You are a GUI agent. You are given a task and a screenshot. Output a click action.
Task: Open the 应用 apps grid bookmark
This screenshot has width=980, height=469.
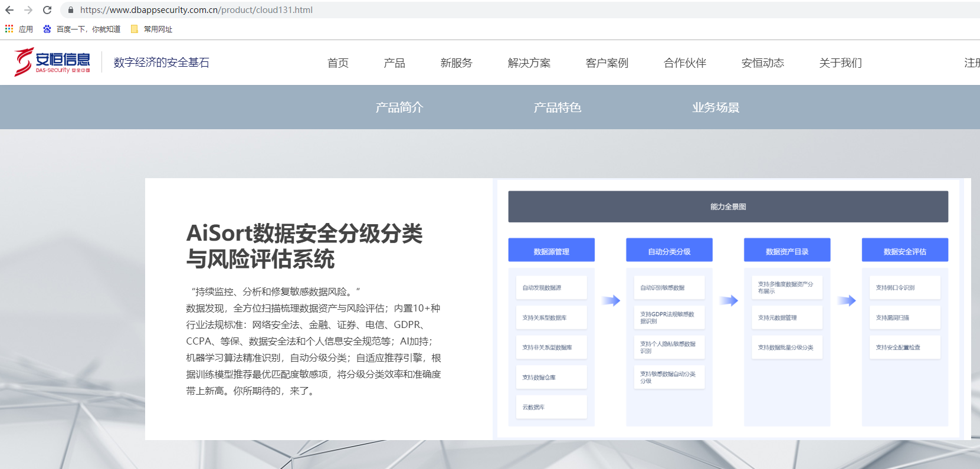point(19,29)
